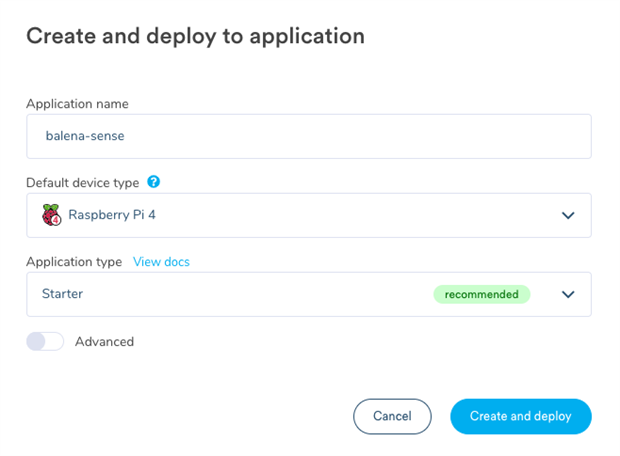
Task: Toggle the Advanced switch
Action: tap(45, 342)
